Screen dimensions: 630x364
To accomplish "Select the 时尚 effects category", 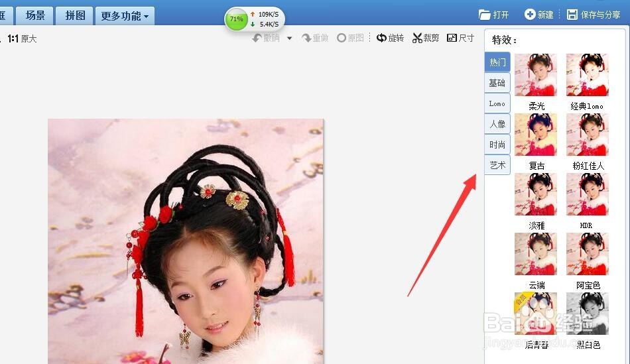I will pos(497,145).
